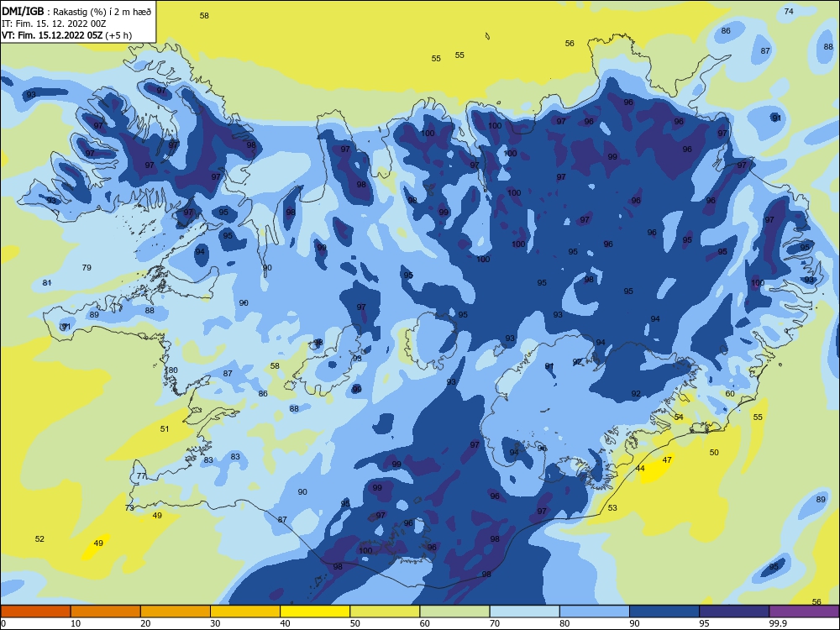Image resolution: width=840 pixels, height=630 pixels.
Task: Click the 0–10 dark orange legend swatch
Action: pyautogui.click(x=35, y=612)
